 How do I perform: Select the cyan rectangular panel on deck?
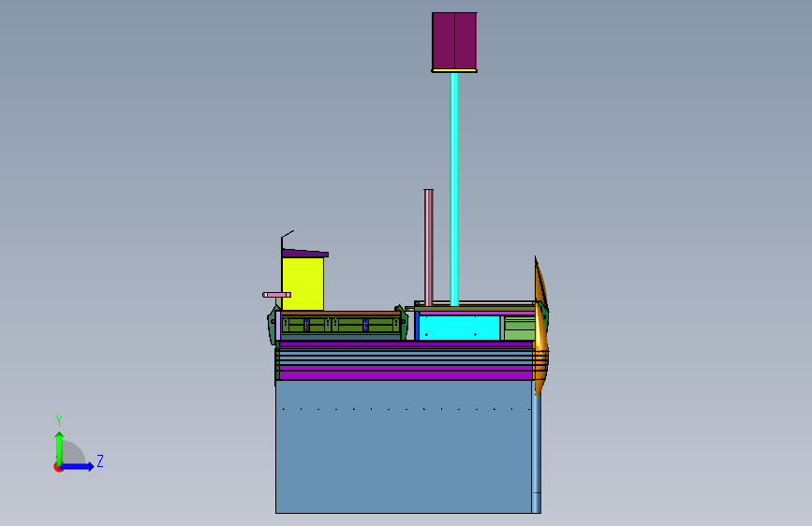tap(459, 328)
